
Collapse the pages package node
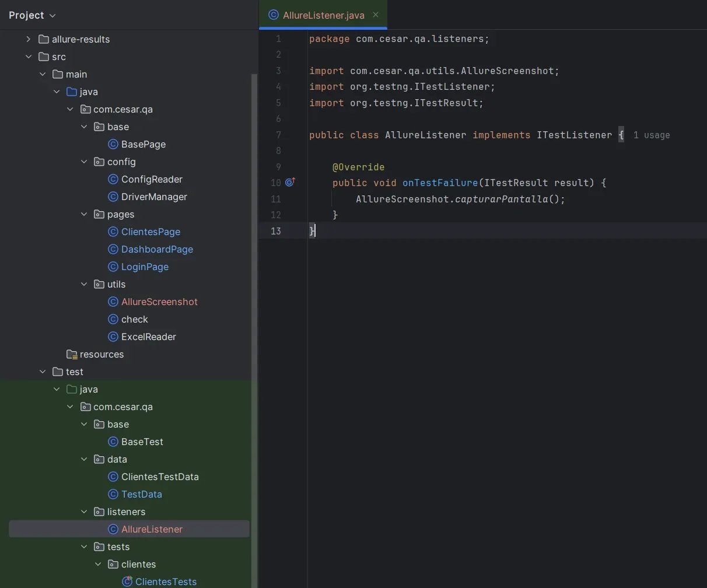point(84,214)
